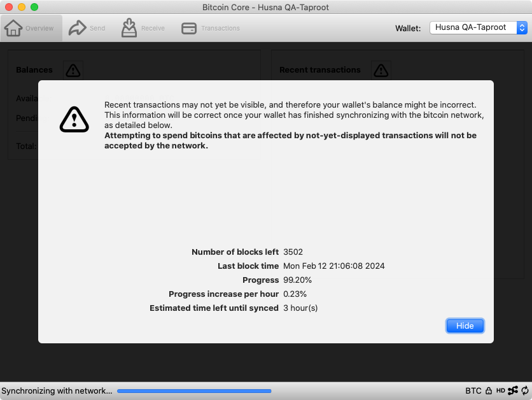Select the blocks left value '3502'
532x400 pixels.
pyautogui.click(x=293, y=252)
